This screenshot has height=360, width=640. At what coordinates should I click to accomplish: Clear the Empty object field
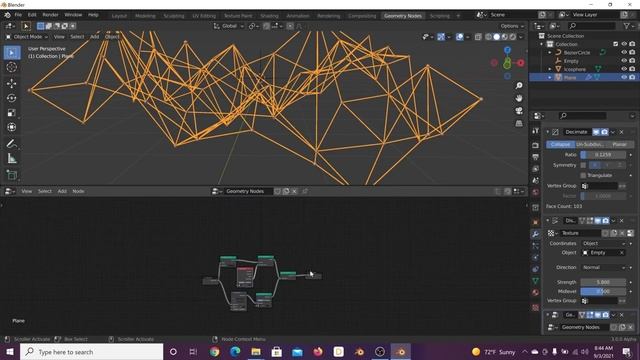click(x=622, y=253)
